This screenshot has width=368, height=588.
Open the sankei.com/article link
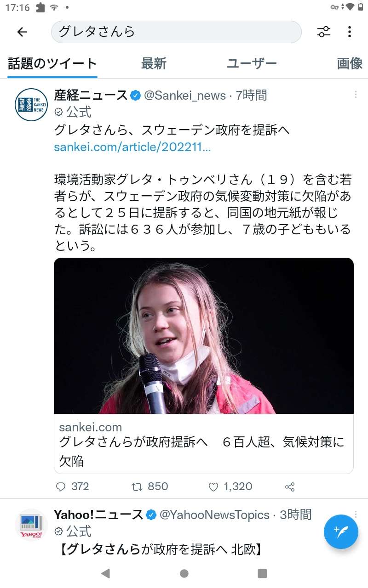tap(132, 147)
